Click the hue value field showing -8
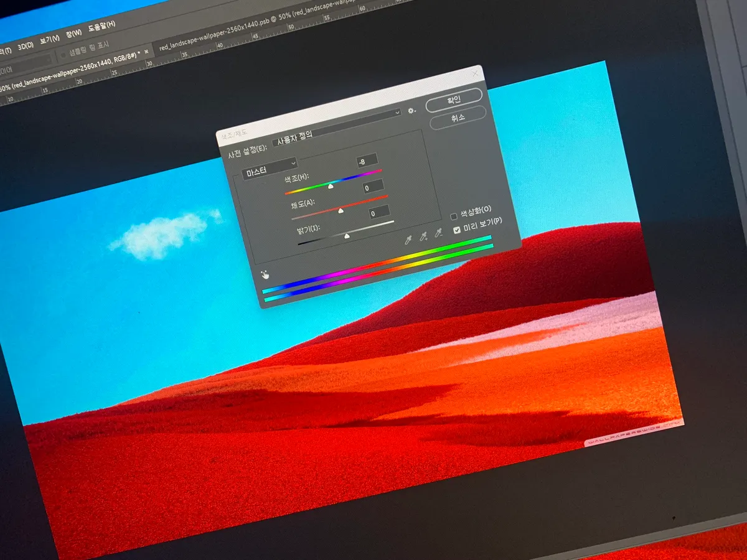 pyautogui.click(x=367, y=161)
